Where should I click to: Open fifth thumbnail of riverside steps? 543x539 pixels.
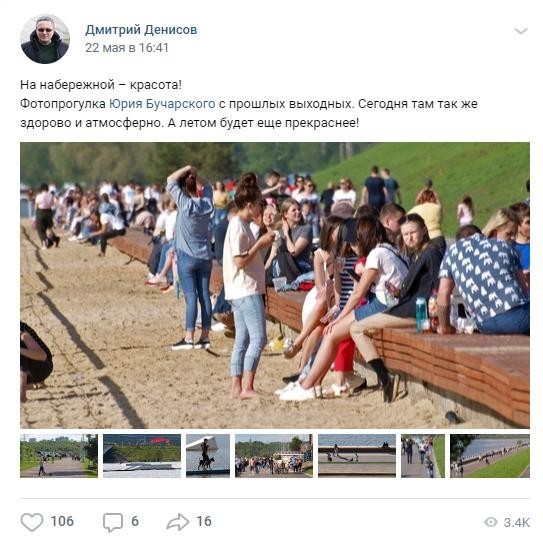tap(357, 456)
